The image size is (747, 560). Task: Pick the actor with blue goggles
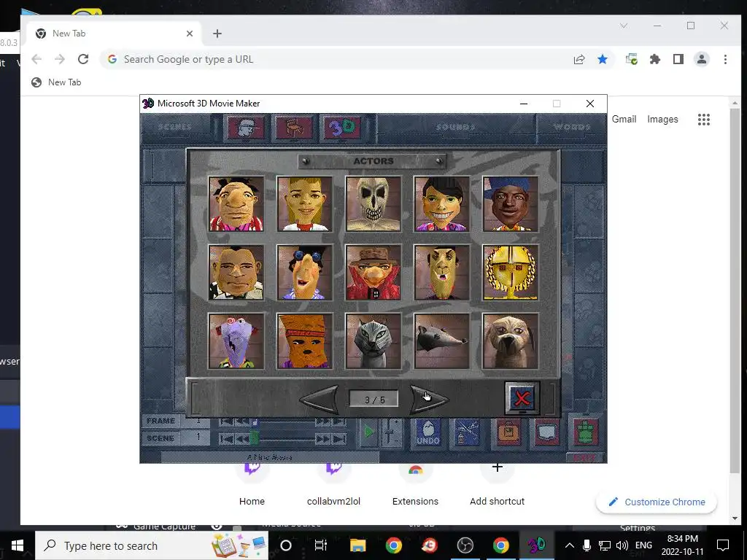click(304, 273)
